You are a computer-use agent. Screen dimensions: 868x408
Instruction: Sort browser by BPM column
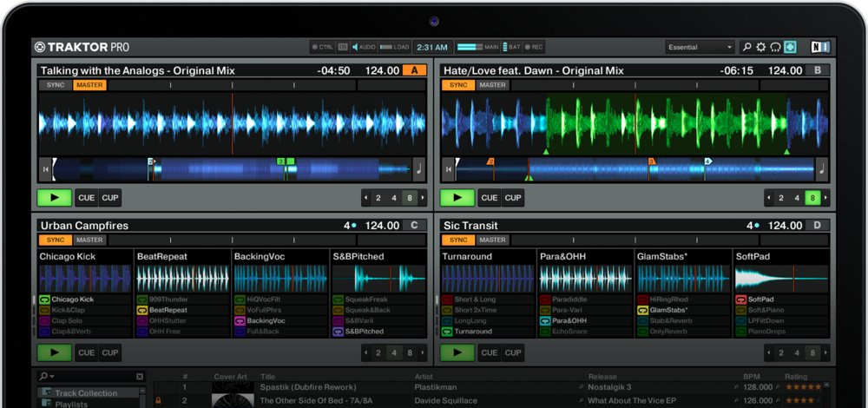pos(752,377)
